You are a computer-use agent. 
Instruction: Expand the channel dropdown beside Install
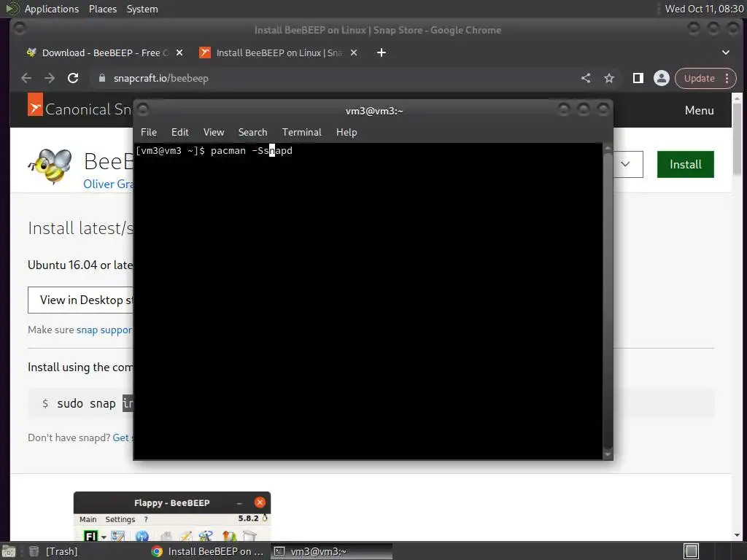tap(628, 164)
